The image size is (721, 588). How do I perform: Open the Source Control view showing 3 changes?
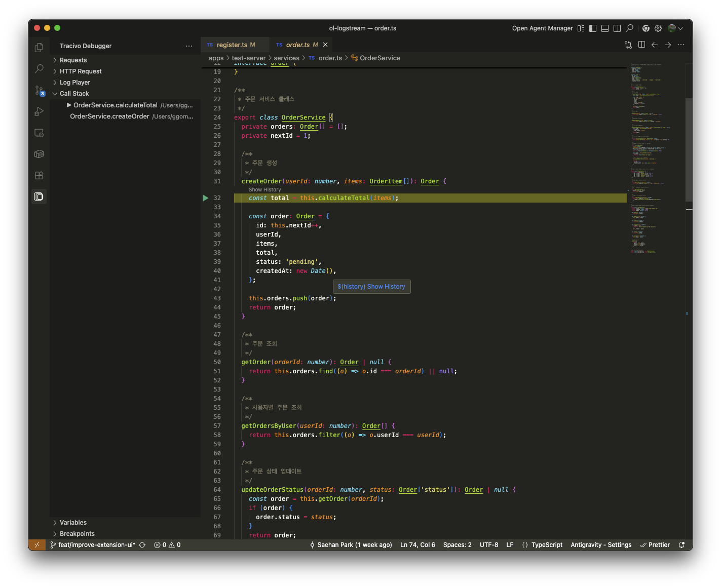tap(39, 90)
